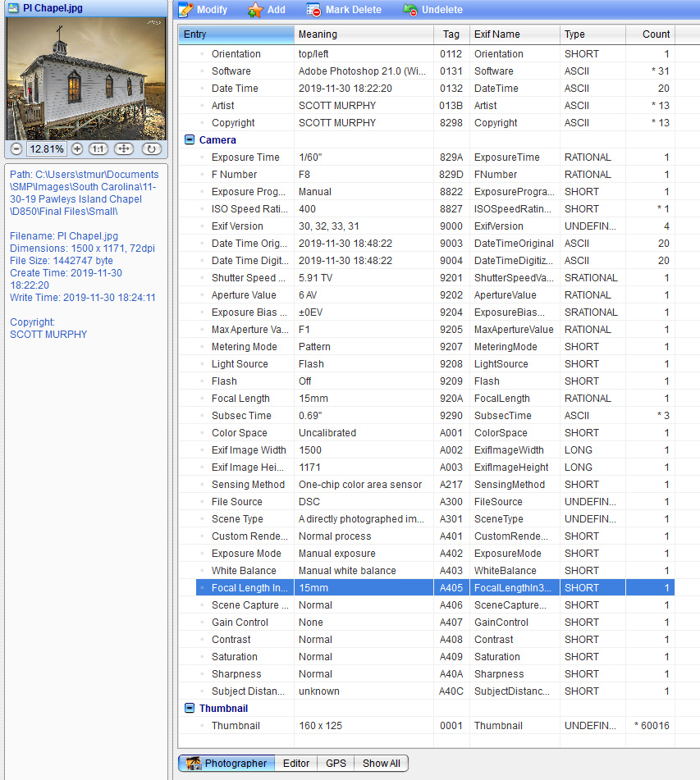Collapse the Camera group
Viewport: 700px width, 780px height.
pyautogui.click(x=190, y=140)
